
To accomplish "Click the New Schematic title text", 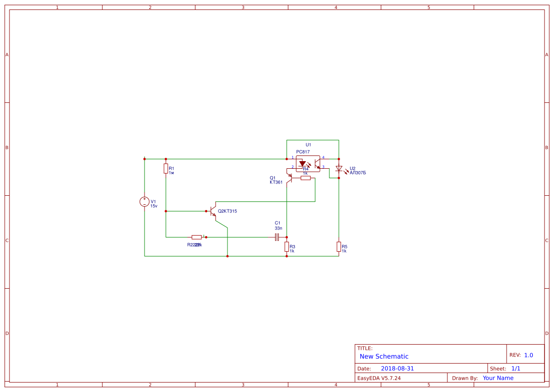I will [x=384, y=356].
